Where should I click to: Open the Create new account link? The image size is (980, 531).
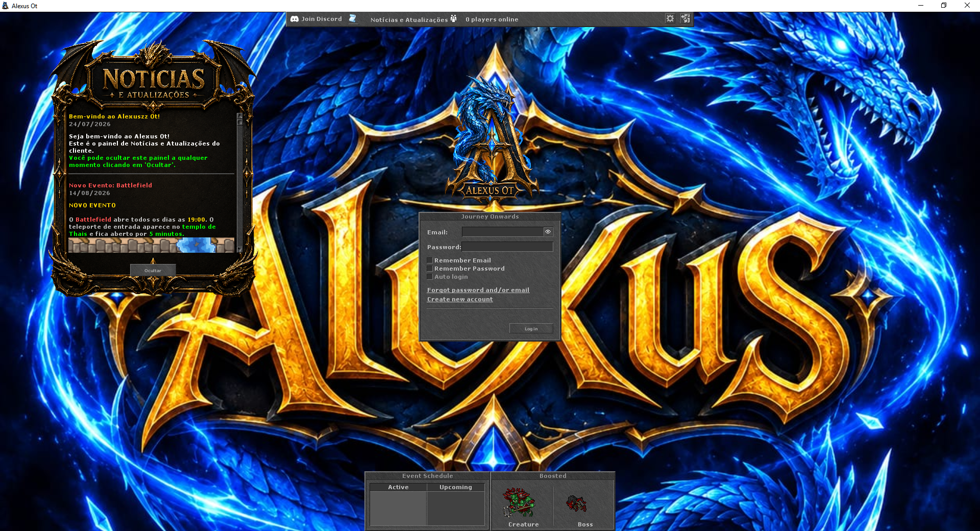pyautogui.click(x=460, y=299)
